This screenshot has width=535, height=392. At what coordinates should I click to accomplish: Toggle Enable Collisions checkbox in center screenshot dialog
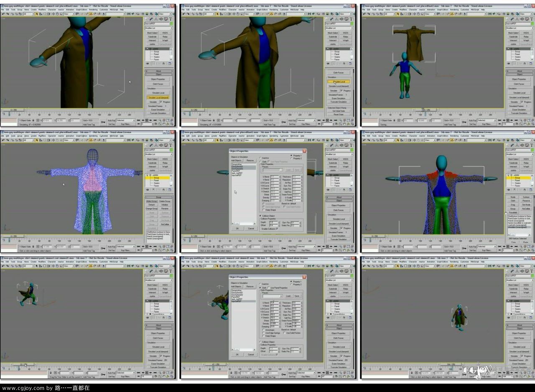(x=277, y=229)
